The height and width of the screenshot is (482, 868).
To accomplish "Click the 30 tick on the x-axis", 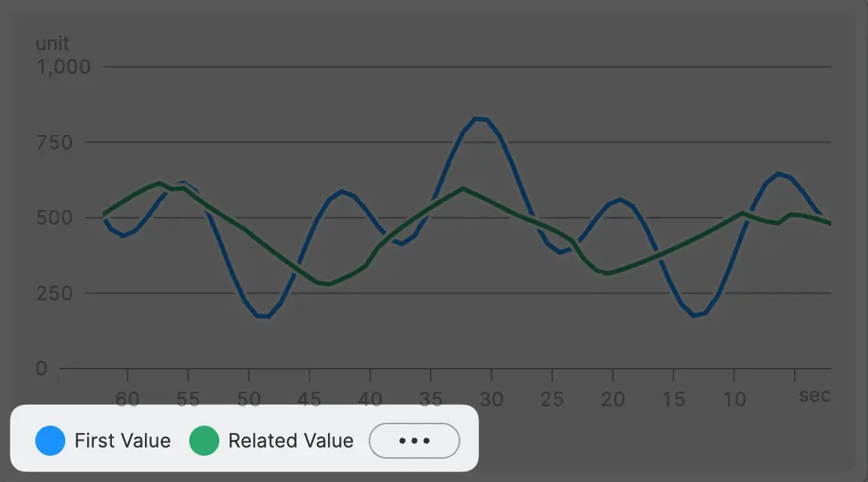I will click(x=491, y=399).
